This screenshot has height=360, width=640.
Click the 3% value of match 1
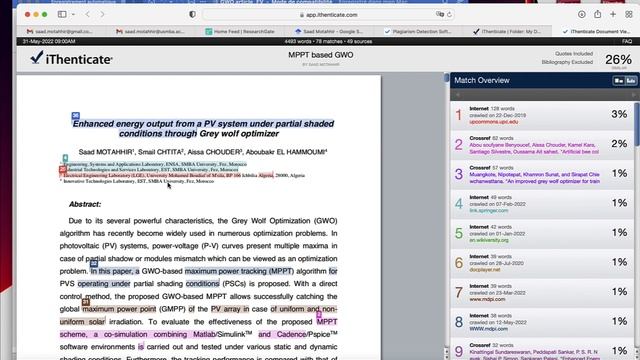pos(619,114)
